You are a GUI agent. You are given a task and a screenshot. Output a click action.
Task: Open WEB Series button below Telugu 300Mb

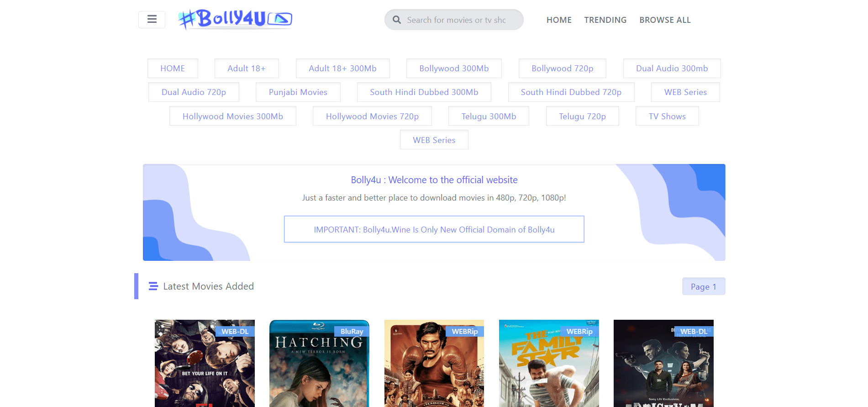pyautogui.click(x=434, y=140)
